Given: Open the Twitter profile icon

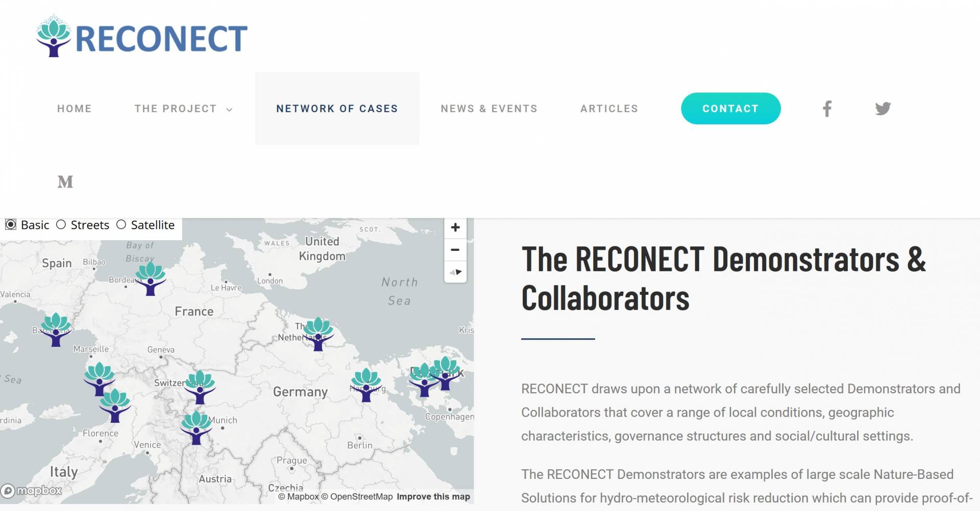Looking at the screenshot, I should point(883,109).
